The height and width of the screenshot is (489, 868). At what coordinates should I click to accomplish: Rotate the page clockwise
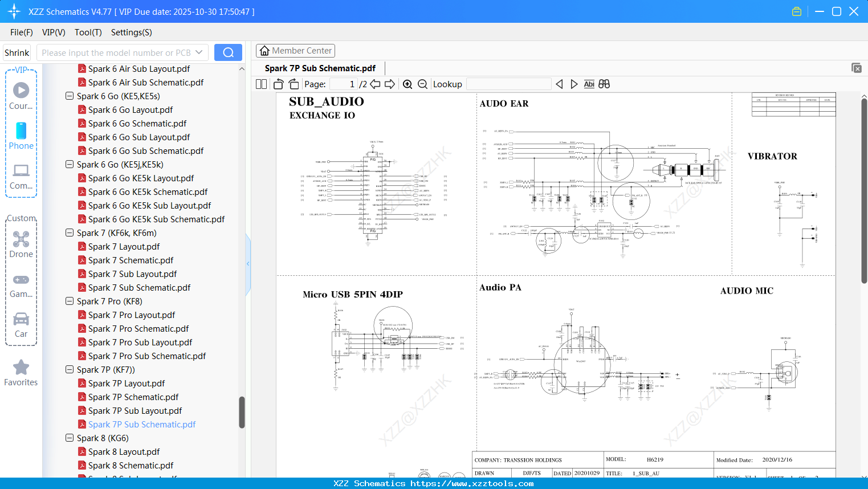293,83
